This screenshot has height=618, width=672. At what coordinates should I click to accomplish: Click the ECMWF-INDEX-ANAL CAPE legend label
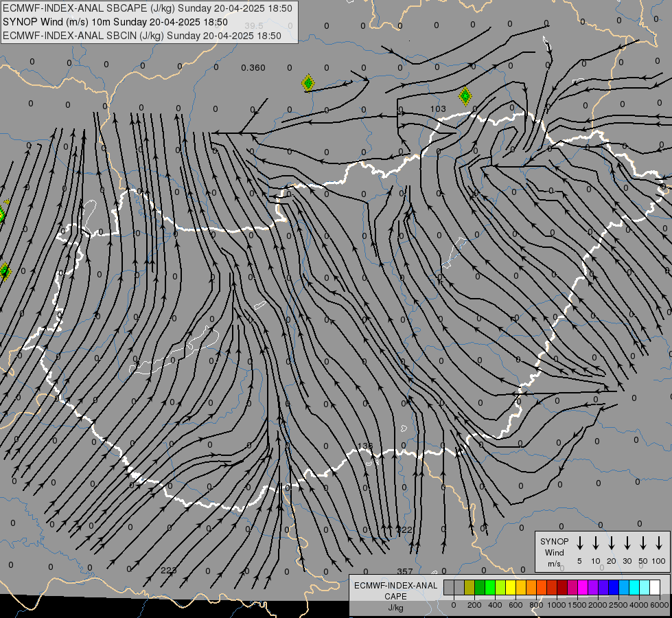pyautogui.click(x=395, y=591)
